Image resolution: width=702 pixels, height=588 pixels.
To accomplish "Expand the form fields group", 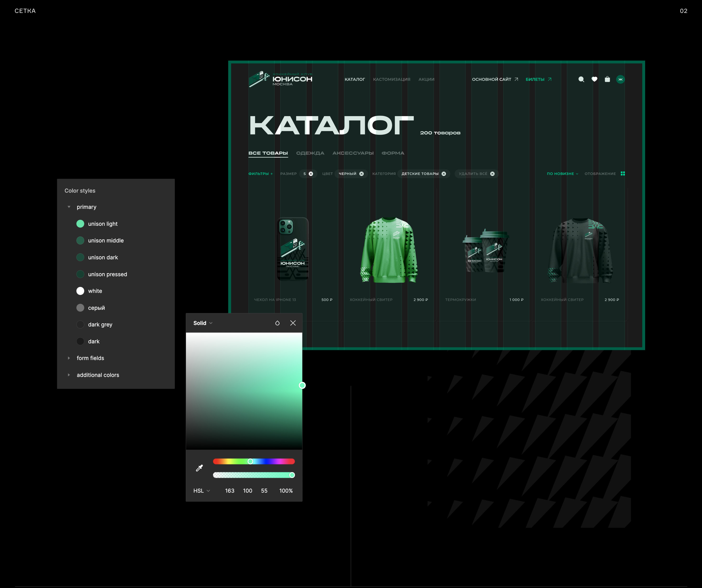I will tap(69, 358).
